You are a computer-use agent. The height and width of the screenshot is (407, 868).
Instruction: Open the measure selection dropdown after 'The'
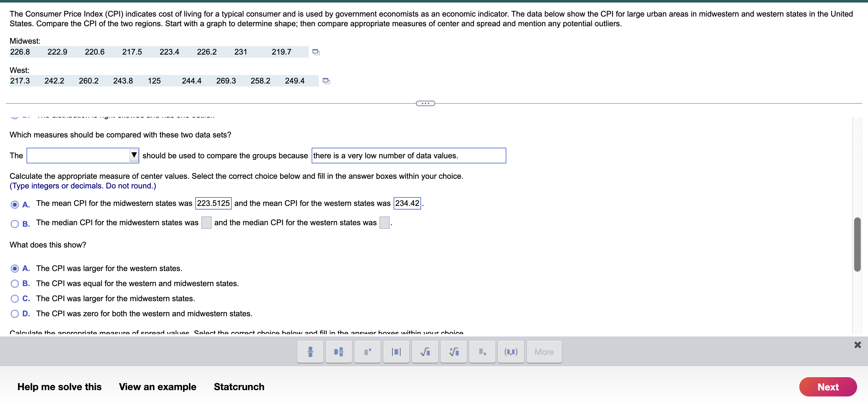[134, 155]
